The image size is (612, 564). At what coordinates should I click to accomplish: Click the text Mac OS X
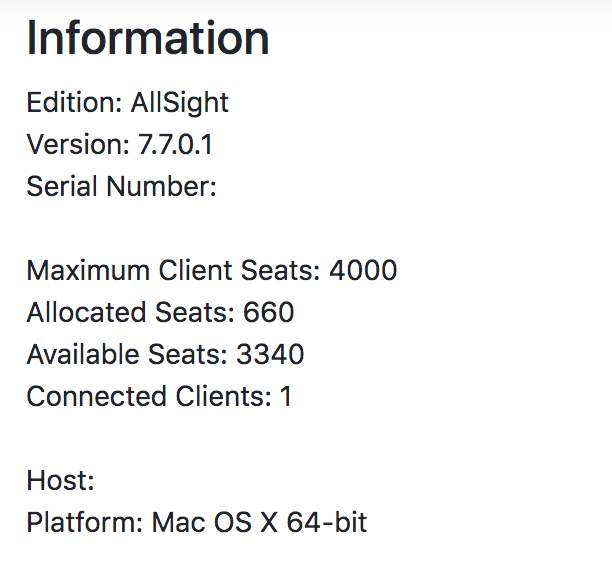pyautogui.click(x=214, y=522)
